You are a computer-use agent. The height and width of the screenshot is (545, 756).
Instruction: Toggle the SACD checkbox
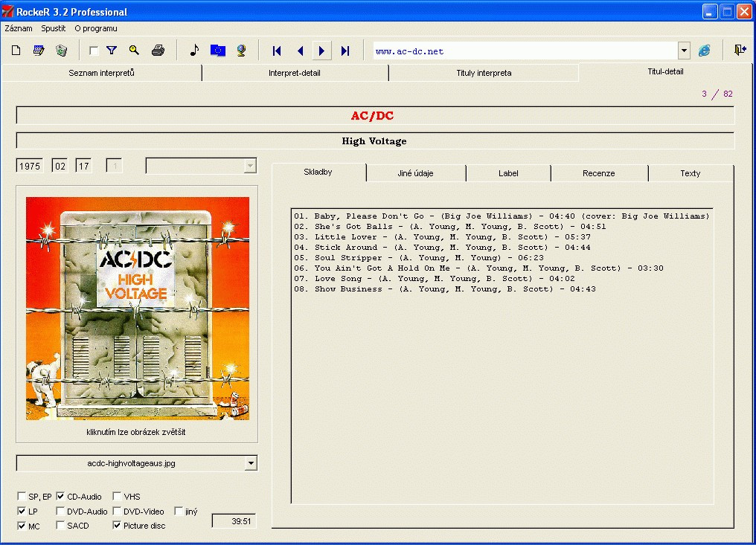pyautogui.click(x=60, y=525)
